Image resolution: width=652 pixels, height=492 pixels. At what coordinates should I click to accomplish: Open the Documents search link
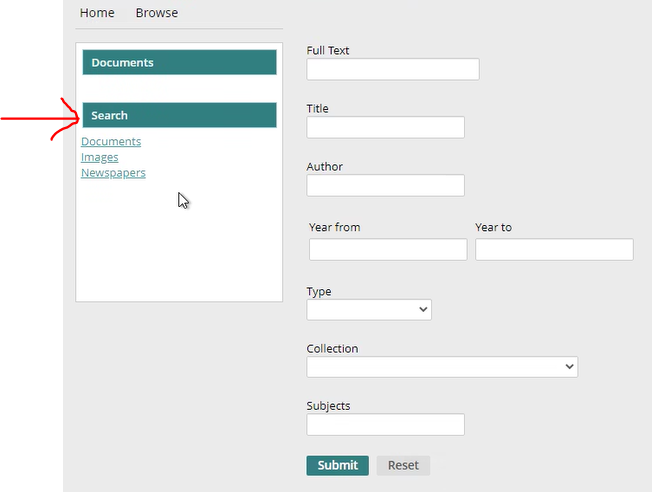pyautogui.click(x=111, y=142)
